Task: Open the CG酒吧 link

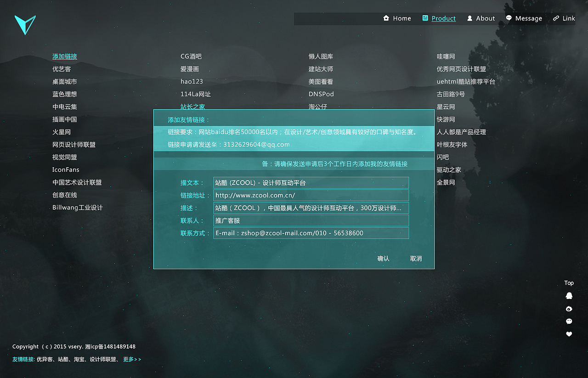Action: click(191, 56)
